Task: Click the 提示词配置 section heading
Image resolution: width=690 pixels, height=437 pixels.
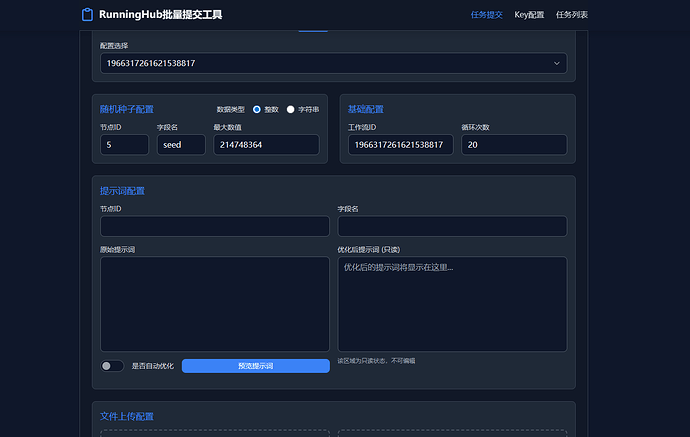Action: pyautogui.click(x=122, y=191)
